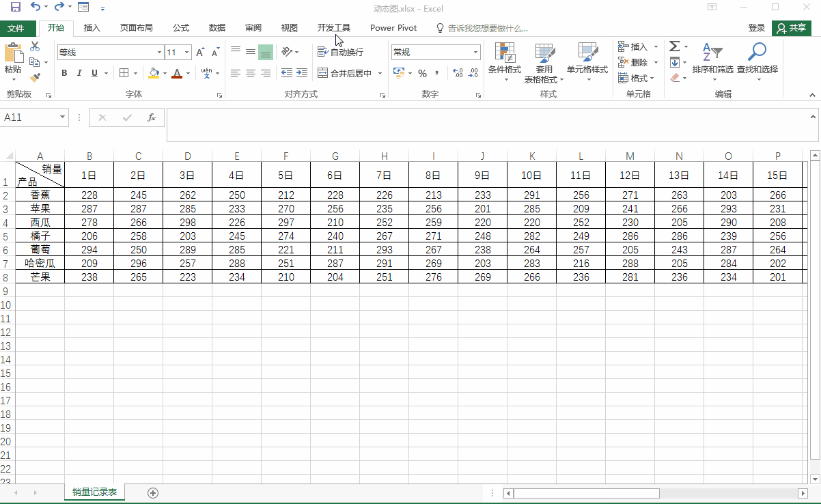821x504 pixels.
Task: Click the insert function fx icon
Action: tap(152, 117)
